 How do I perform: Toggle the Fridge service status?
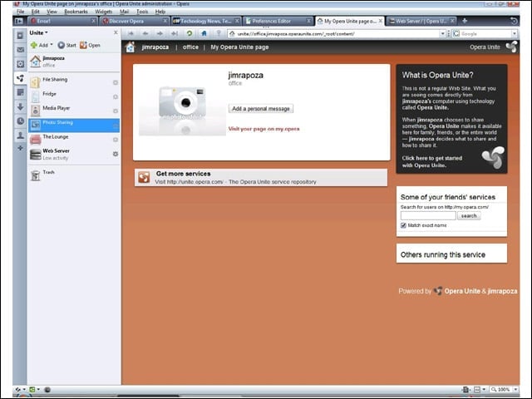(116, 96)
